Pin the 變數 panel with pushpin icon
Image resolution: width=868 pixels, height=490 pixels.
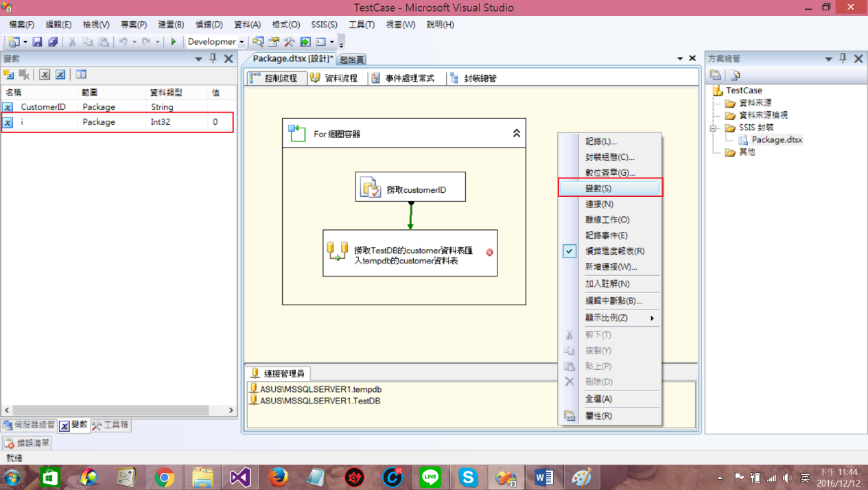[x=213, y=59]
